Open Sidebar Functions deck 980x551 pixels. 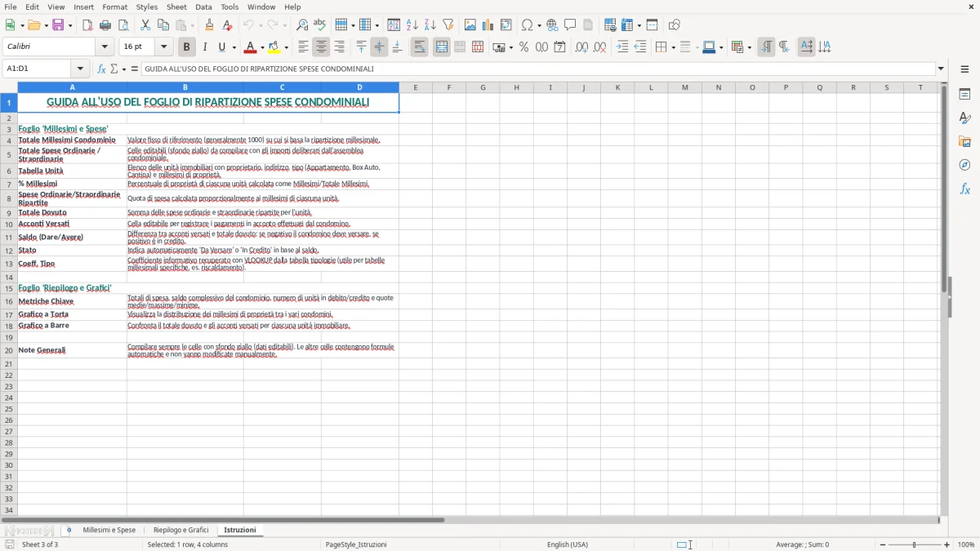(x=964, y=189)
